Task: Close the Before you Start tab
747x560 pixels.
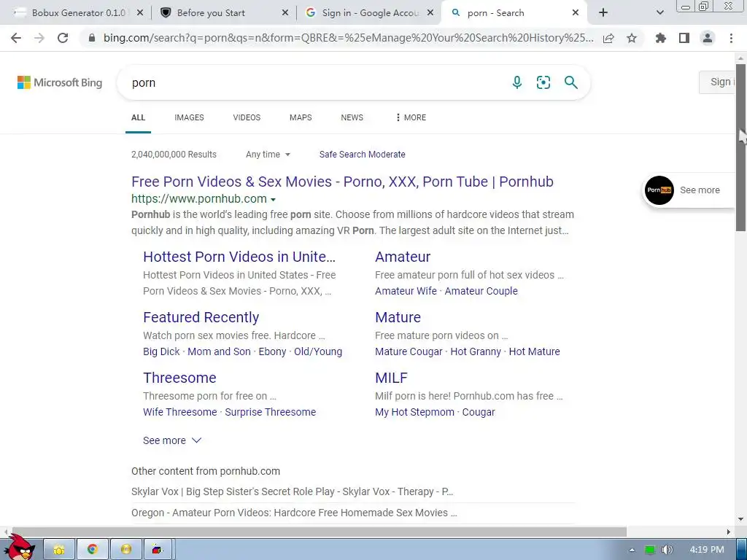Action: [285, 13]
